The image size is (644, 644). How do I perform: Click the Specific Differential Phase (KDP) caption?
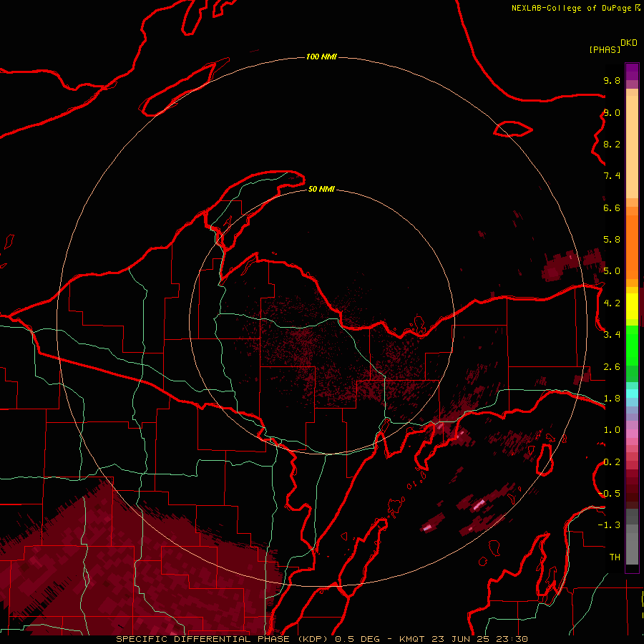pos(223,639)
